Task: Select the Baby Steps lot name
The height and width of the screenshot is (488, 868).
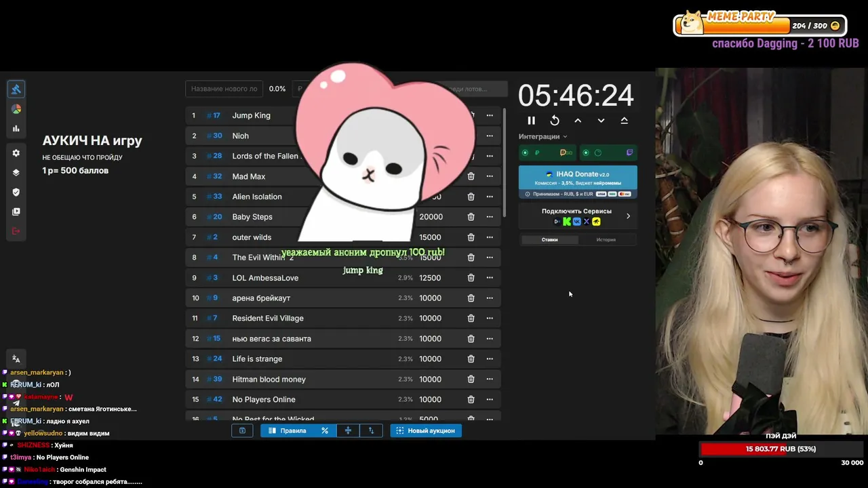Action: [252, 217]
